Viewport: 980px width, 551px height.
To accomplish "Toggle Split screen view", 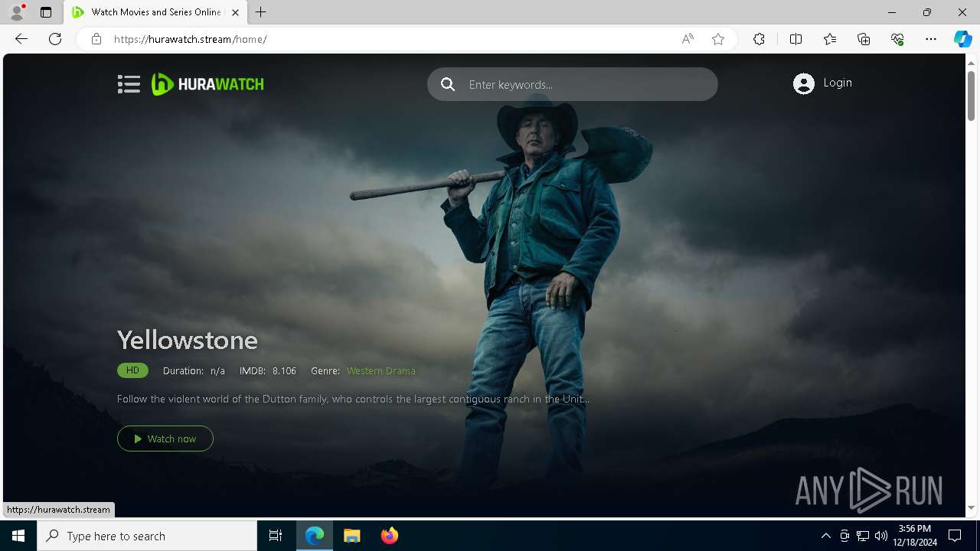I will click(x=795, y=39).
